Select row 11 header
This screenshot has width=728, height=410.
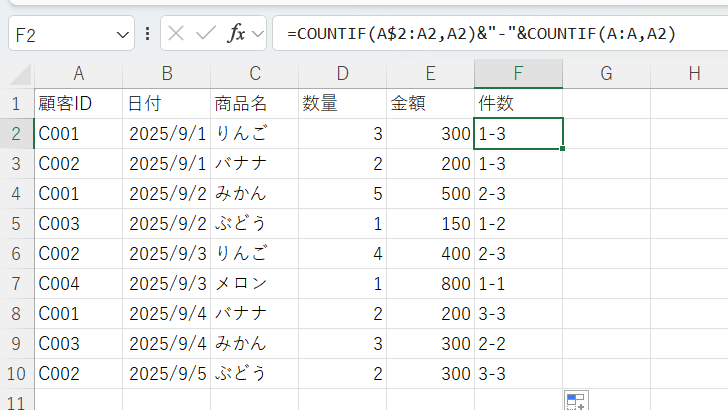pyautogui.click(x=17, y=400)
